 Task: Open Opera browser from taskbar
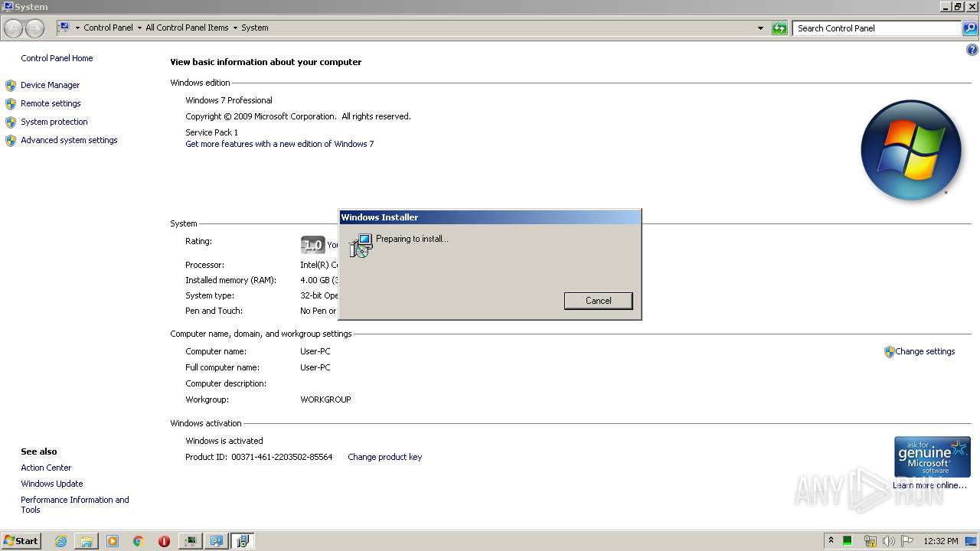pos(164,541)
